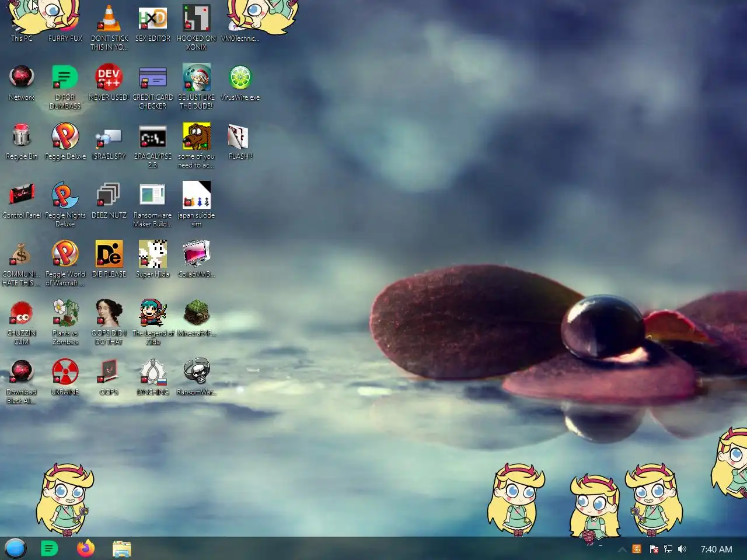Select the VirusWire.exe lime icon
Image resolution: width=747 pixels, height=560 pixels.
pyautogui.click(x=240, y=82)
